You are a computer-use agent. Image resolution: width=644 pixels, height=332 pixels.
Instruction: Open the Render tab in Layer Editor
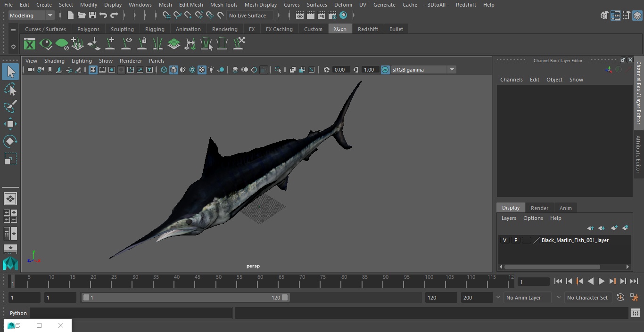click(539, 208)
